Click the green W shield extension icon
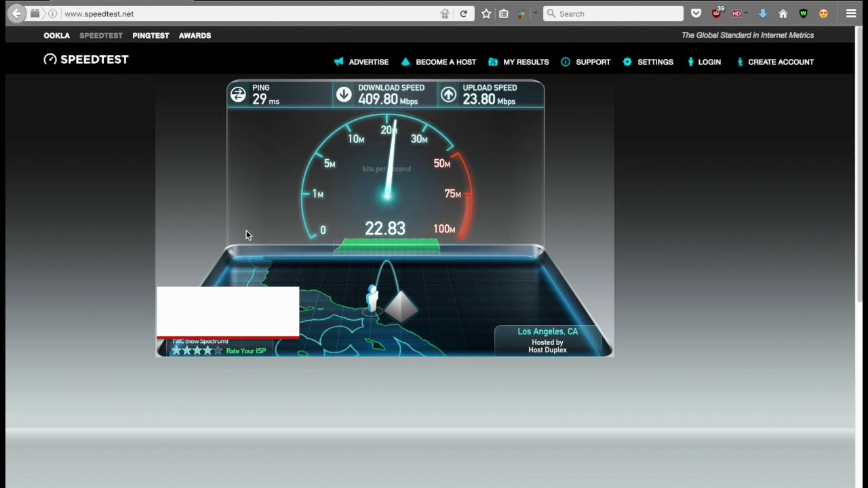The width and height of the screenshot is (868, 488). point(804,14)
